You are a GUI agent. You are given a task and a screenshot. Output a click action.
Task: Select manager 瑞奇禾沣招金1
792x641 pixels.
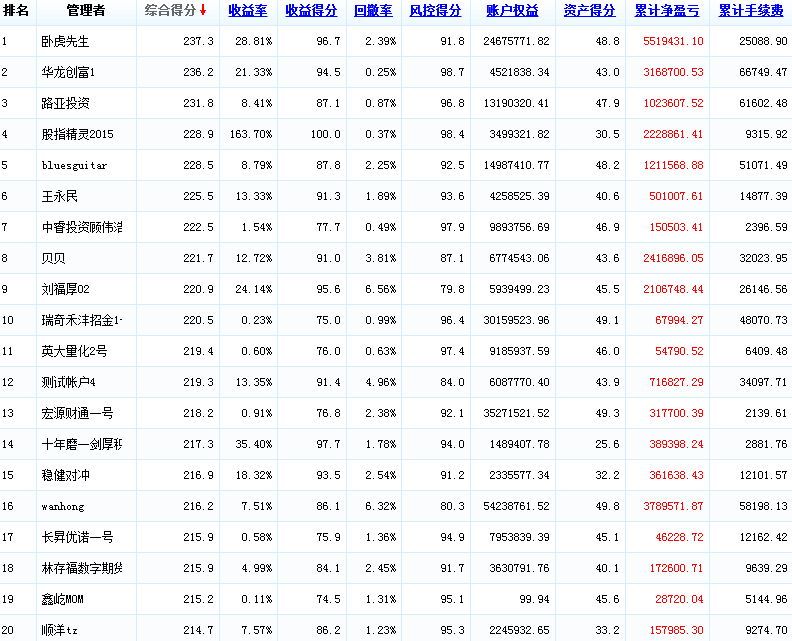[x=82, y=320]
